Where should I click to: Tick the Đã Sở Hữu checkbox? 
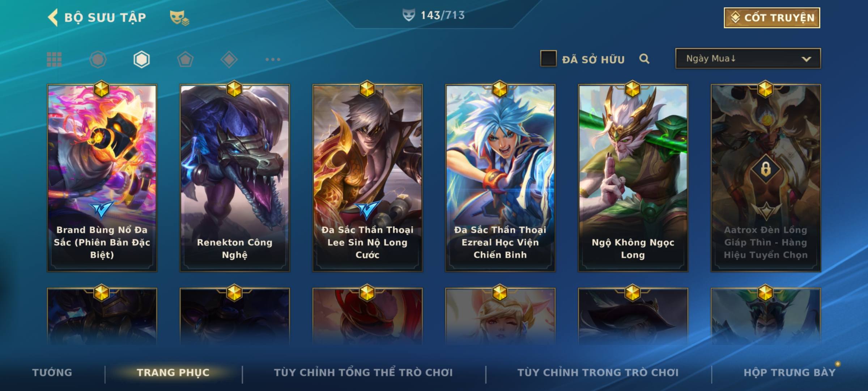(x=548, y=58)
